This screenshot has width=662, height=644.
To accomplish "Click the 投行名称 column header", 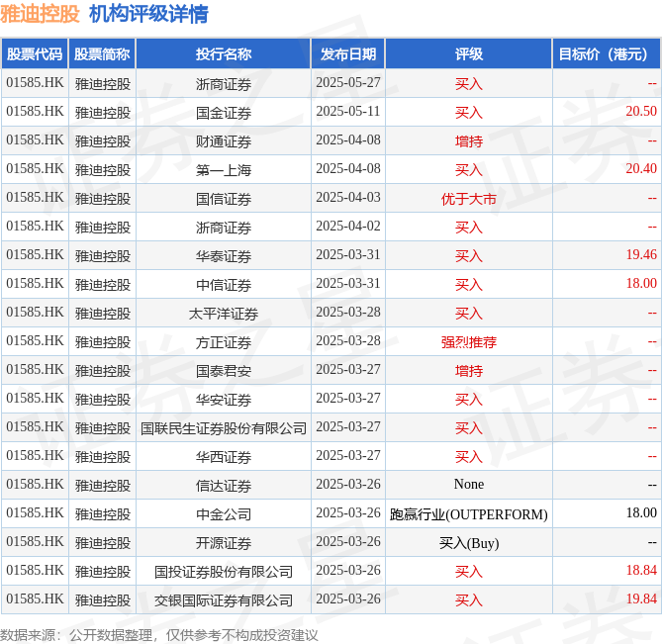I will click(224, 54).
